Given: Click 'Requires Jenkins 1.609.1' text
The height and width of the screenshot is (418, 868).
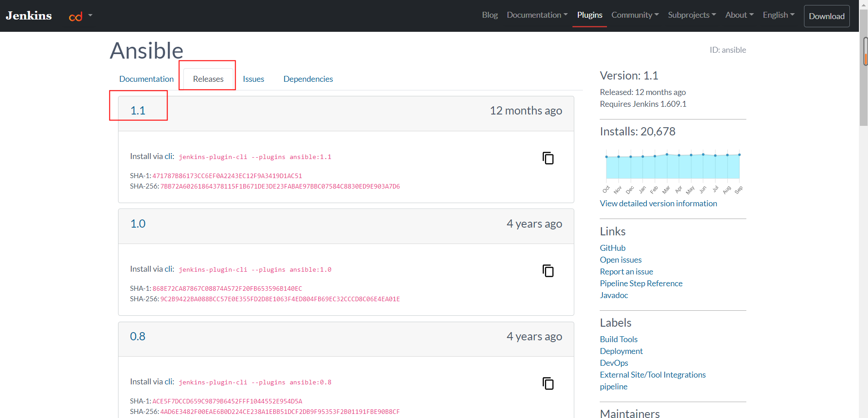Looking at the screenshot, I should coord(643,104).
